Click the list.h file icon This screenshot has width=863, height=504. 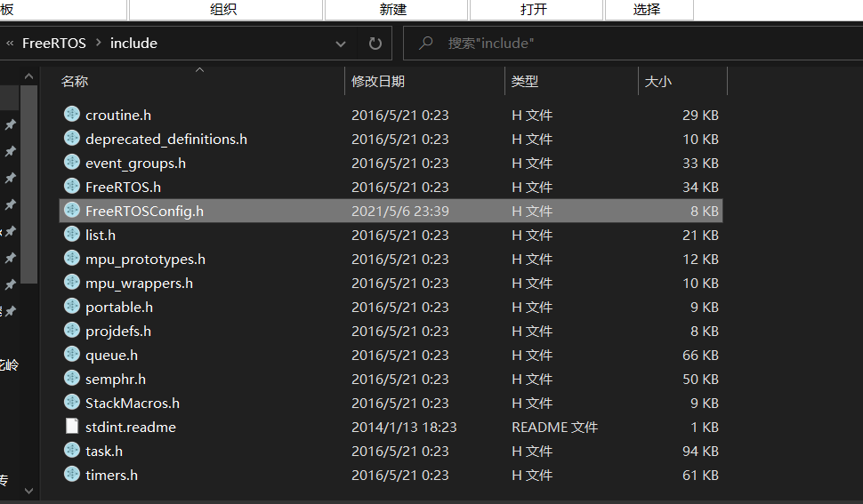[71, 234]
